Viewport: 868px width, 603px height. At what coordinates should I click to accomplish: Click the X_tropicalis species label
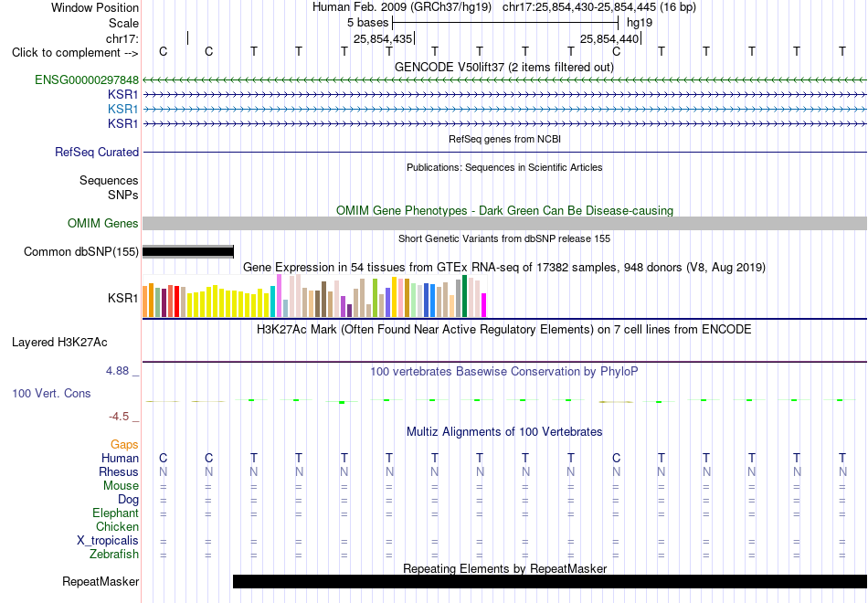click(108, 541)
